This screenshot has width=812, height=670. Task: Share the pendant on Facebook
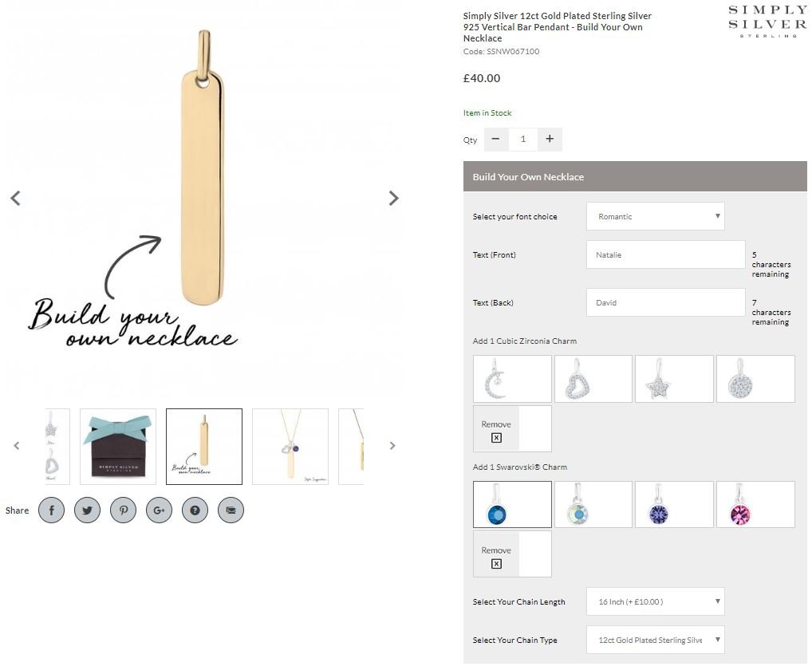coord(51,510)
